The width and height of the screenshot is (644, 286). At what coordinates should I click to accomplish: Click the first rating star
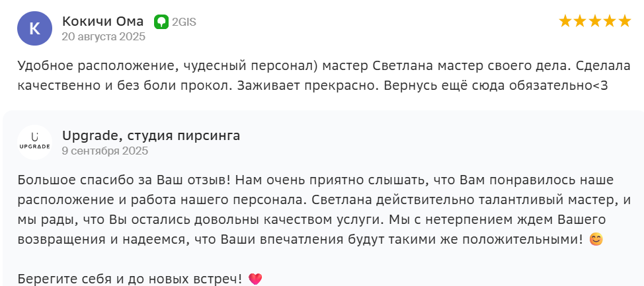click(565, 21)
